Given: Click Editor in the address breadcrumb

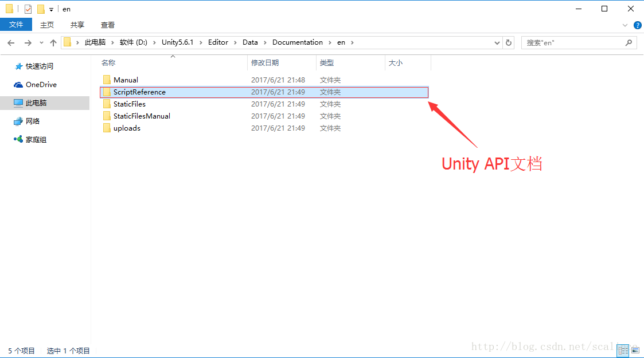Looking at the screenshot, I should coord(218,42).
